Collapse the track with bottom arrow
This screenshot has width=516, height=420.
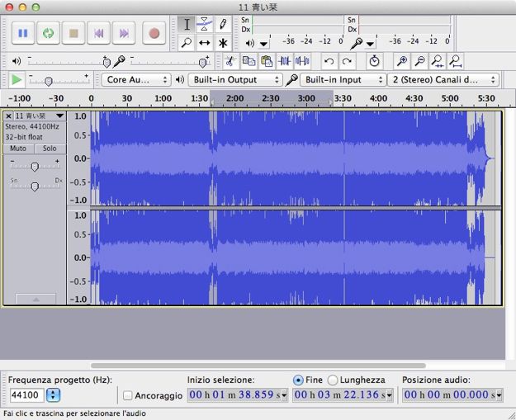point(36,299)
